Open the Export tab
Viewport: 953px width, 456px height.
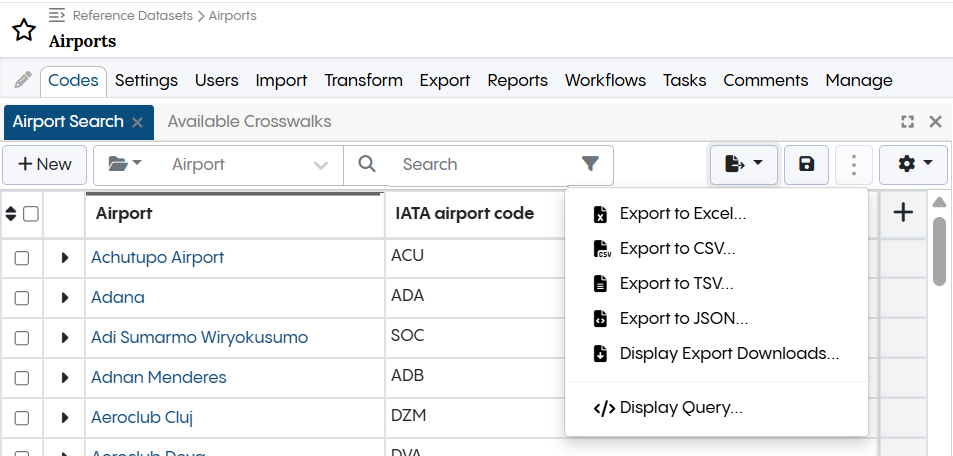click(x=445, y=81)
